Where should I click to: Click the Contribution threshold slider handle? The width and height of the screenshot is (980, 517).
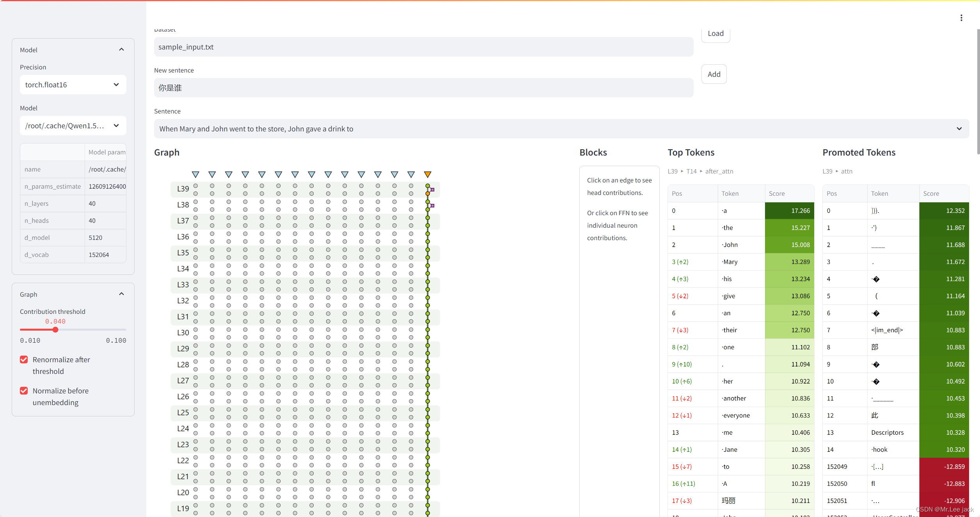coord(55,330)
